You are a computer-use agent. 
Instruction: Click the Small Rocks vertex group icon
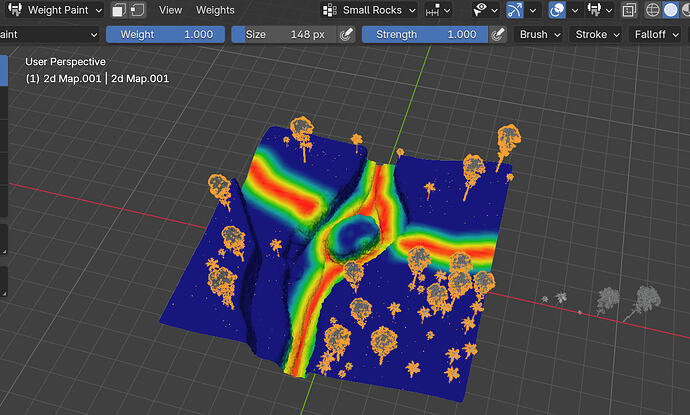tap(330, 10)
